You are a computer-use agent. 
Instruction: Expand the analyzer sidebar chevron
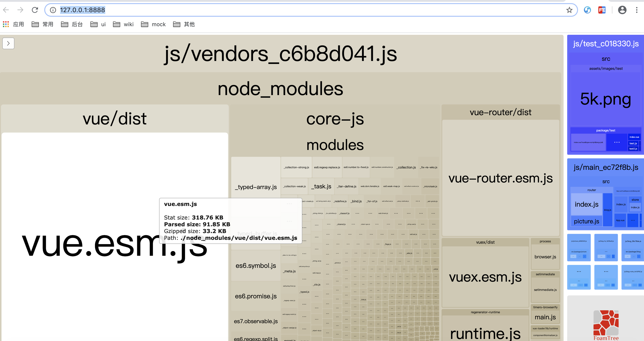(x=8, y=43)
